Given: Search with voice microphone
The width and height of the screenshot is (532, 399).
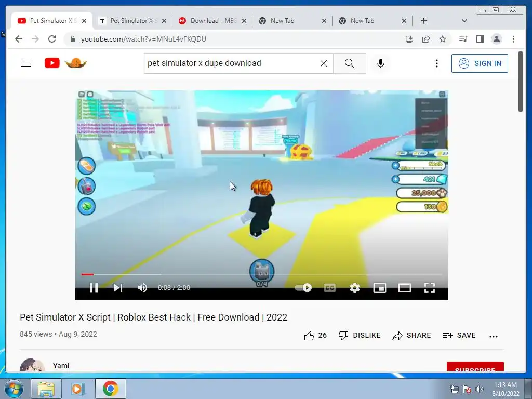Looking at the screenshot, I should (381, 63).
